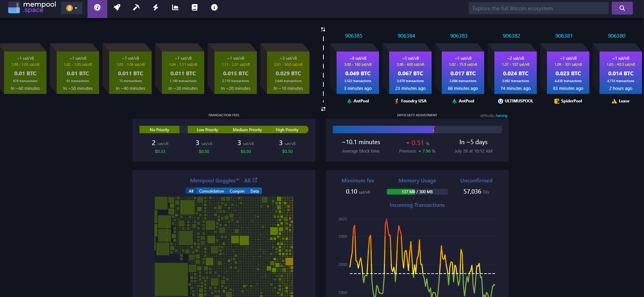Switch goggles filter to Coinjoin
Viewport: 644px width, 297px height.
click(237, 191)
